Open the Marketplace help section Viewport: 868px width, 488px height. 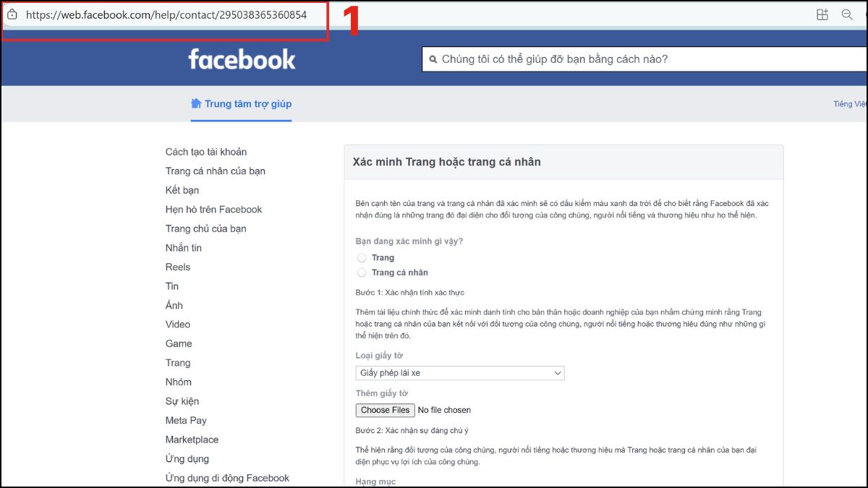pyautogui.click(x=192, y=439)
